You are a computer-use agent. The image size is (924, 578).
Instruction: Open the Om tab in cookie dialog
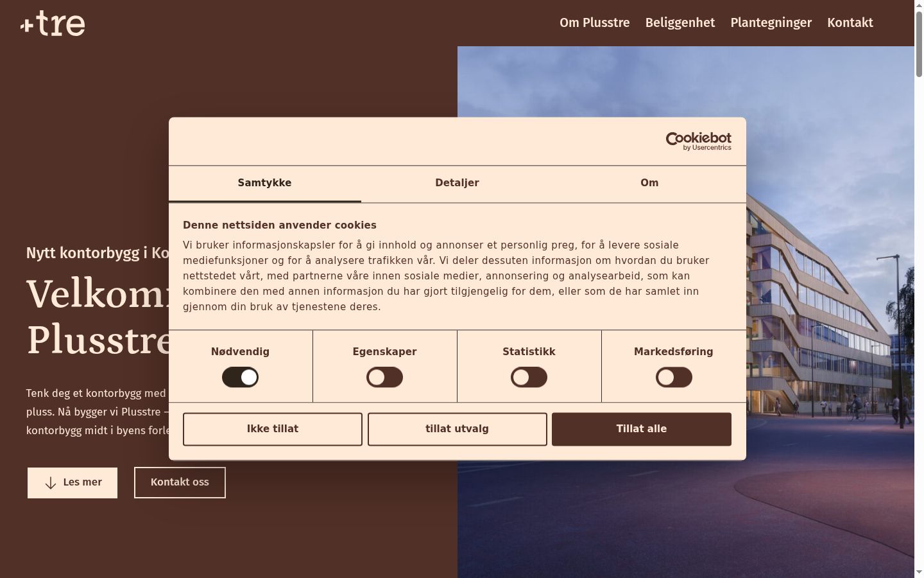tap(649, 184)
